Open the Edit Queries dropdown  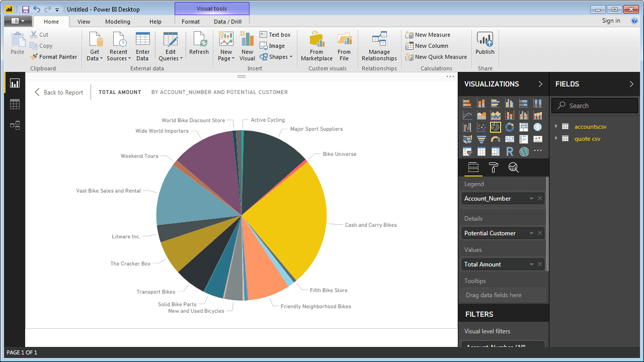click(171, 46)
